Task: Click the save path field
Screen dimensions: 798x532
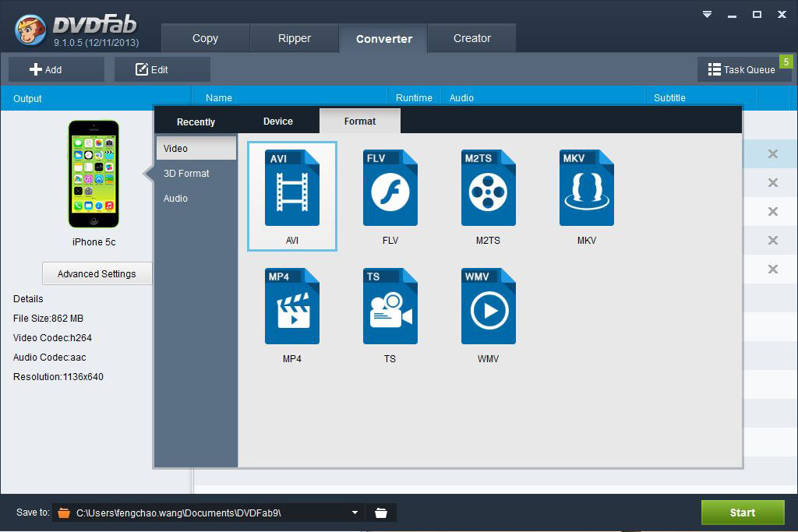Action: [209, 513]
